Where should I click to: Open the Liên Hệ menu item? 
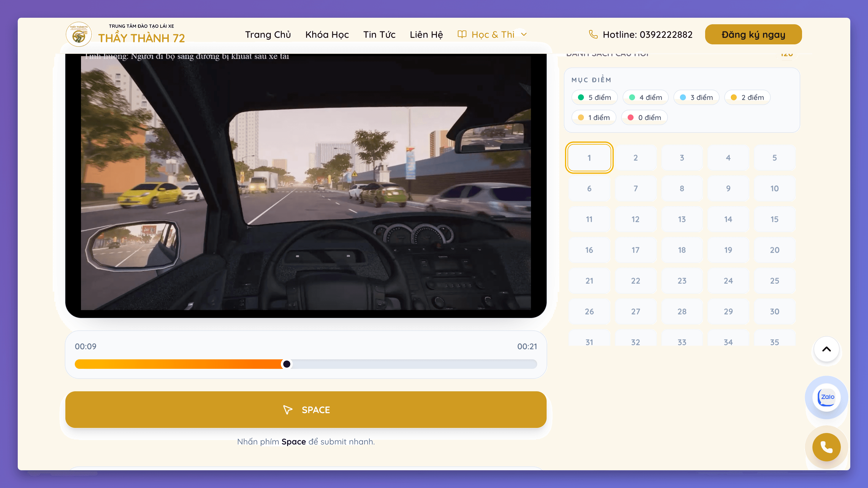point(426,34)
